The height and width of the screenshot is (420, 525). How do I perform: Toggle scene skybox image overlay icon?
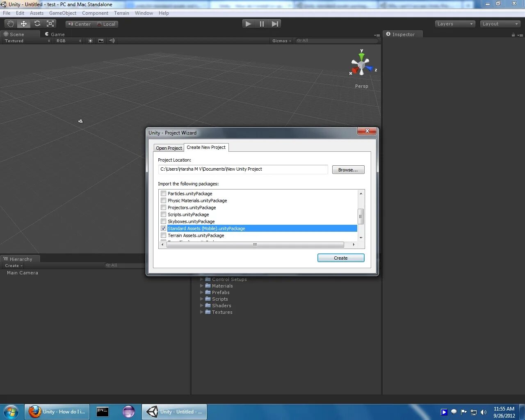point(101,41)
